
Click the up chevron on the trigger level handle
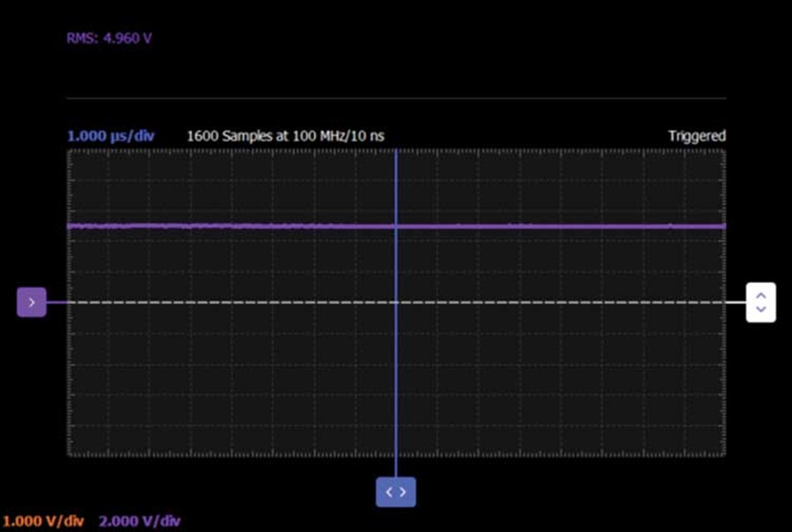click(761, 295)
